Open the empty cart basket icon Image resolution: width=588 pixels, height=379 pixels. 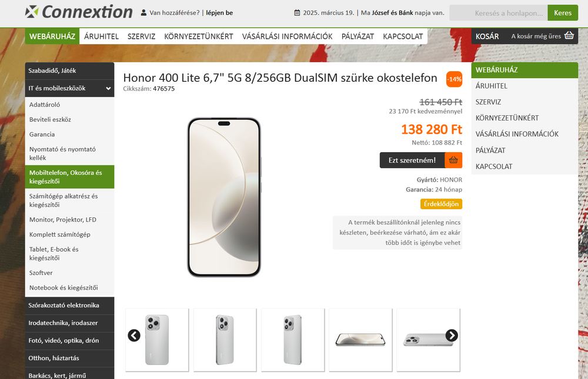point(569,36)
